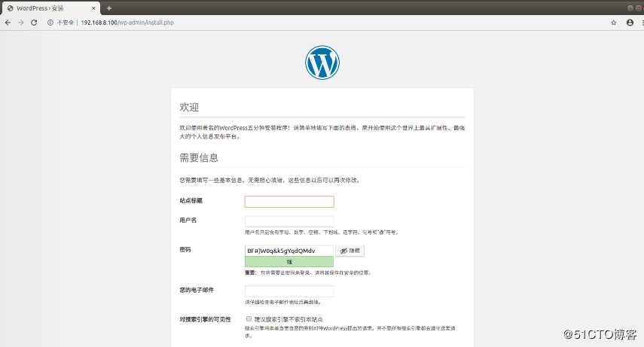Select the WordPress 安装 tab
Viewport: 644px width, 347px height.
(50, 8)
